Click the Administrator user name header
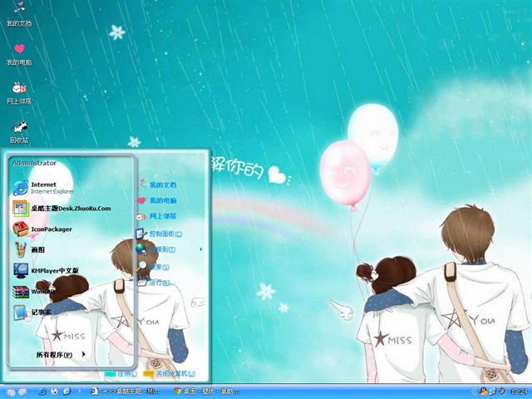 coord(34,163)
